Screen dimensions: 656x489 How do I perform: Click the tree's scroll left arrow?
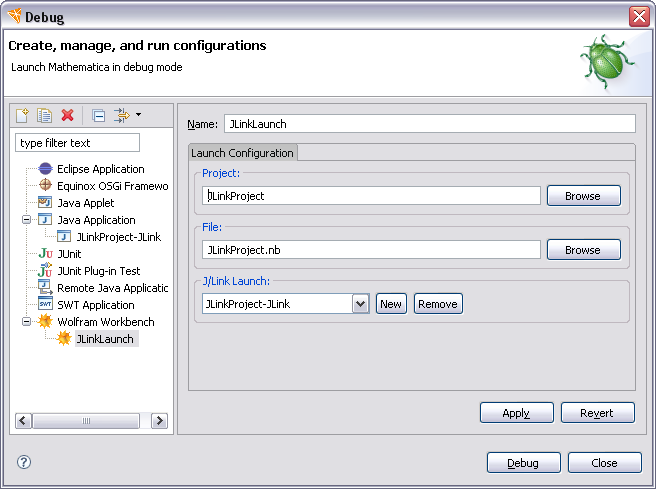pyautogui.click(x=23, y=420)
